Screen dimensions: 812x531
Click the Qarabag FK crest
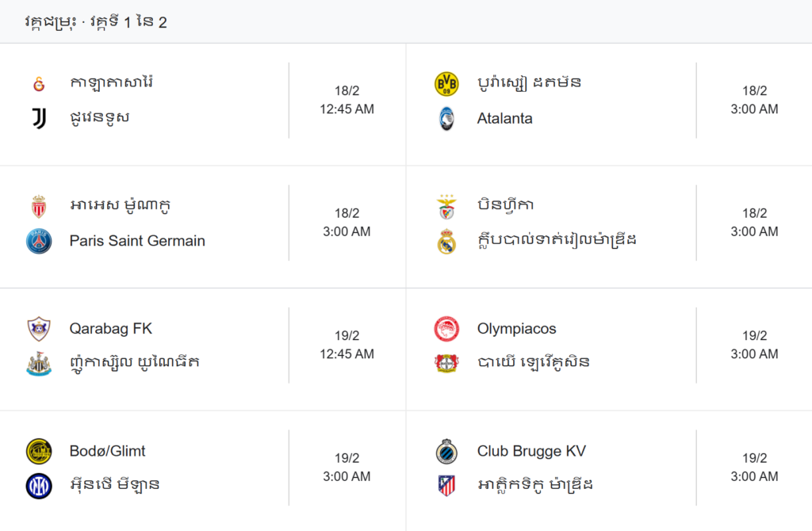(x=39, y=329)
